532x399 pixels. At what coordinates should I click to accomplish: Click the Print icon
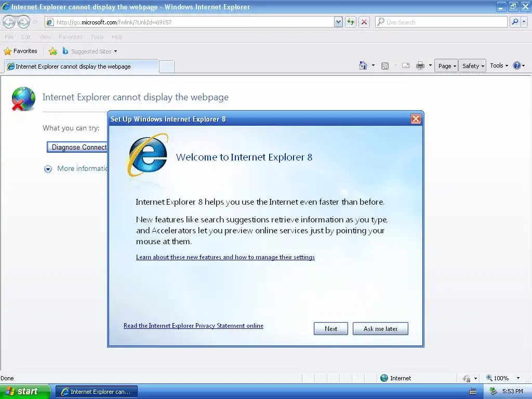click(x=420, y=65)
